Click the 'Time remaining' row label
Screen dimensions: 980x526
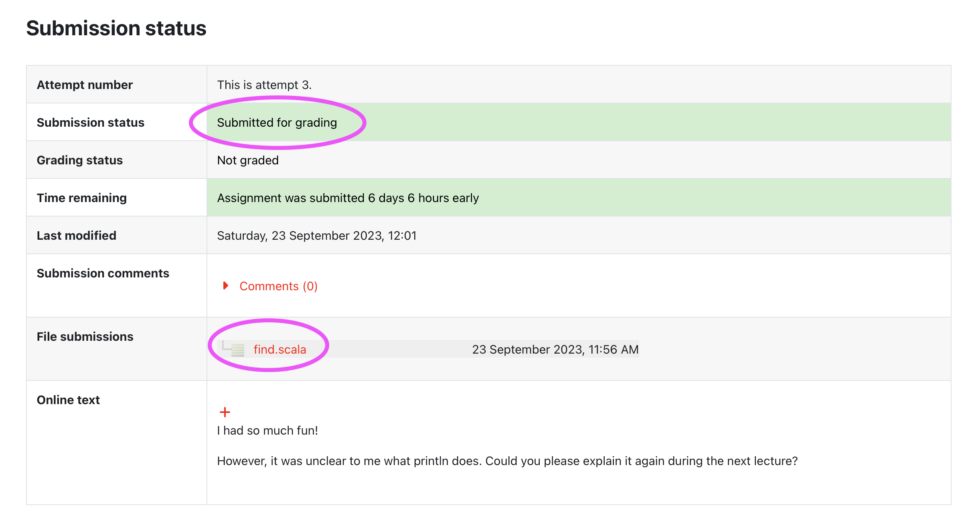82,198
